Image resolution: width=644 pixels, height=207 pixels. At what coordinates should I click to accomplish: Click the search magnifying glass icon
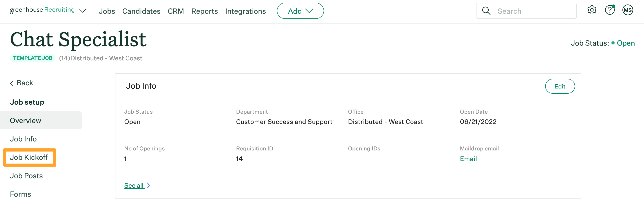coord(486,11)
